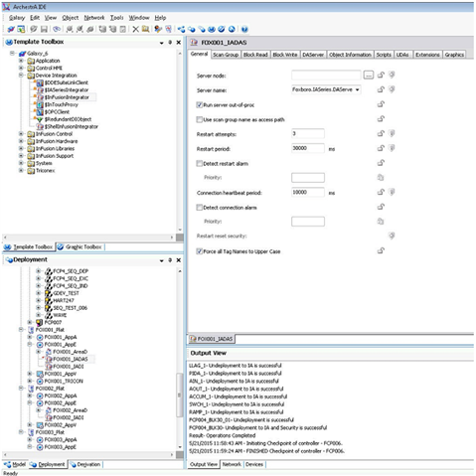Click the security shield icon for Restart period
The width and height of the screenshot is (476, 476).
pyautogui.click(x=392, y=148)
